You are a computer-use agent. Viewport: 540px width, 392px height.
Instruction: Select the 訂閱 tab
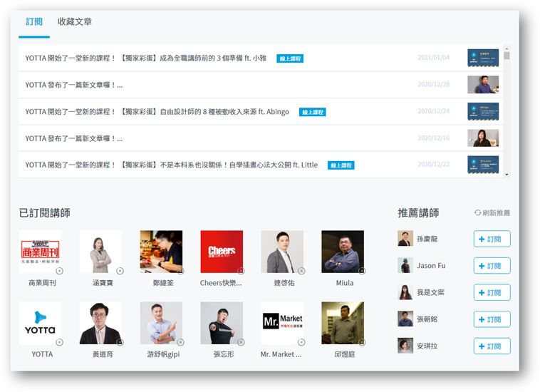coord(34,22)
